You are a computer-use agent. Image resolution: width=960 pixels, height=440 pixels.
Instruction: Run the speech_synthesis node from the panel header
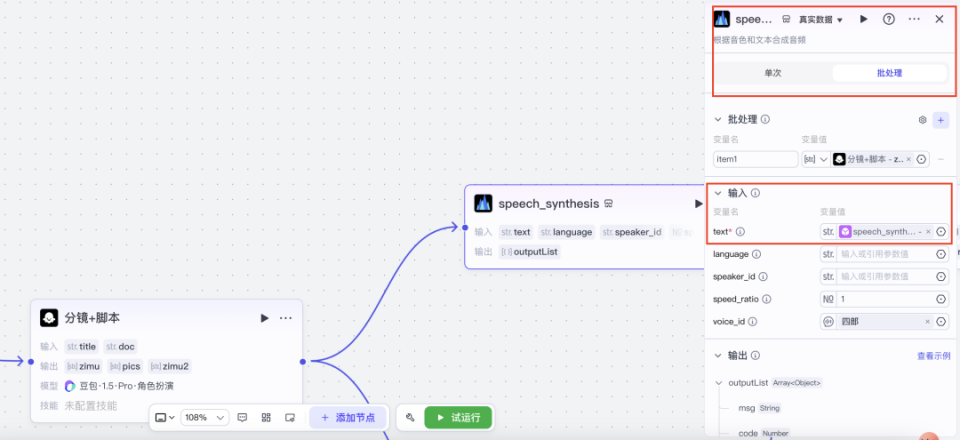(x=863, y=19)
